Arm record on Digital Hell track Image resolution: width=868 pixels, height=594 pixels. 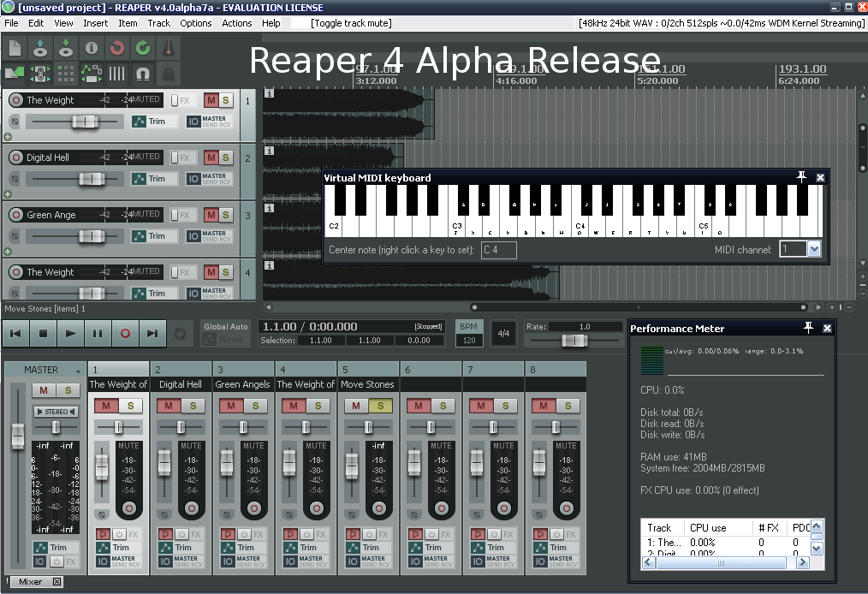click(x=16, y=157)
